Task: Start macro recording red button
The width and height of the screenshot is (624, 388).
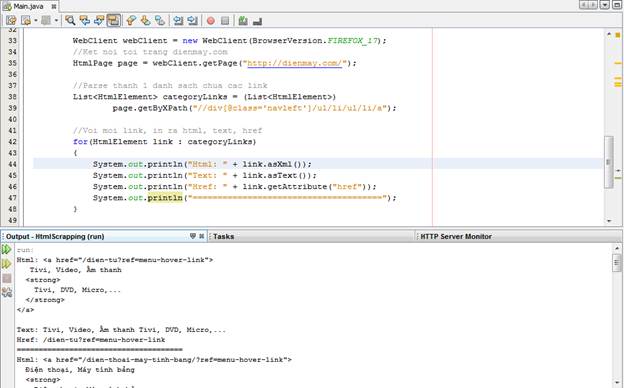Action: [x=211, y=21]
